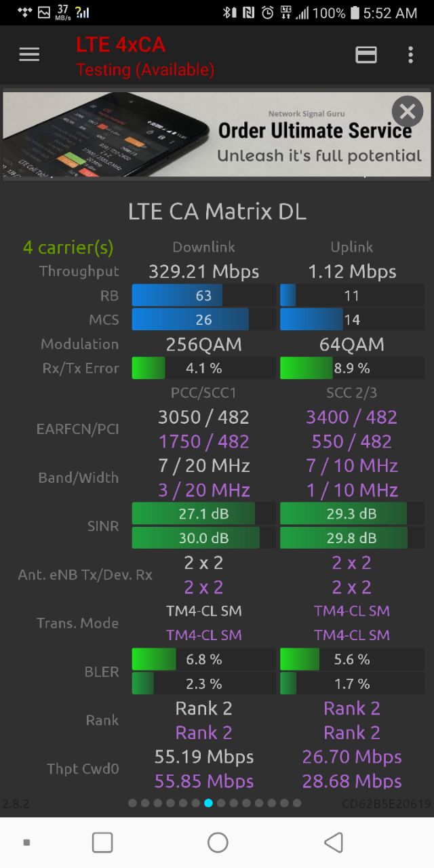
Task: Open recent apps with square button
Action: coord(102,842)
